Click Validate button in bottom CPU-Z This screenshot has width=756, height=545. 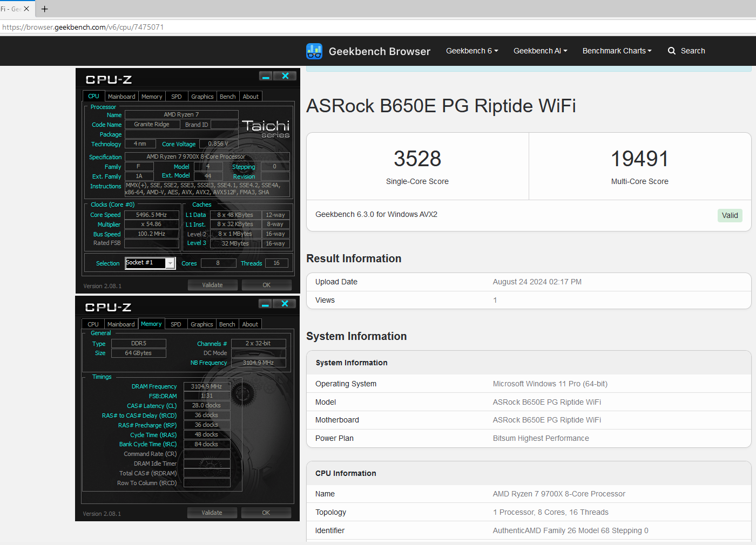point(212,513)
